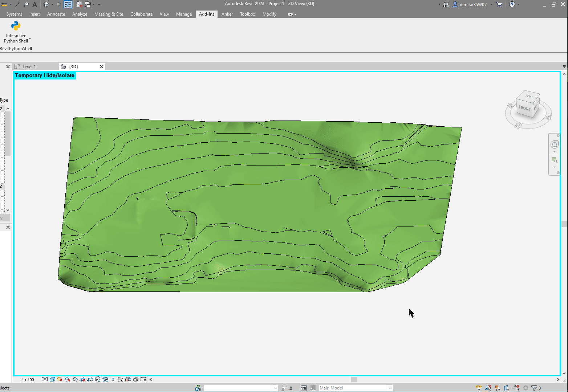The image size is (568, 392).
Task: Toggle the Crop View icon
Action: click(82, 379)
